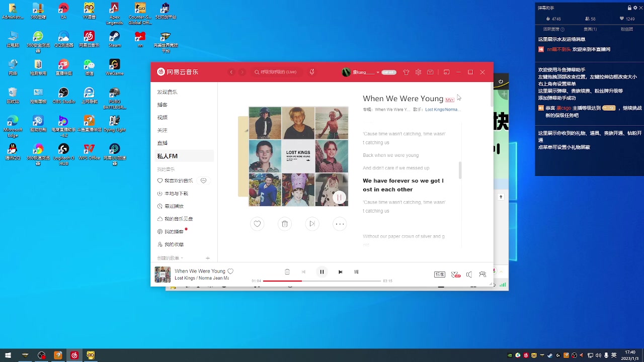Open the Steam desktop shortcut
This screenshot has height=362, width=644.
pos(115,39)
